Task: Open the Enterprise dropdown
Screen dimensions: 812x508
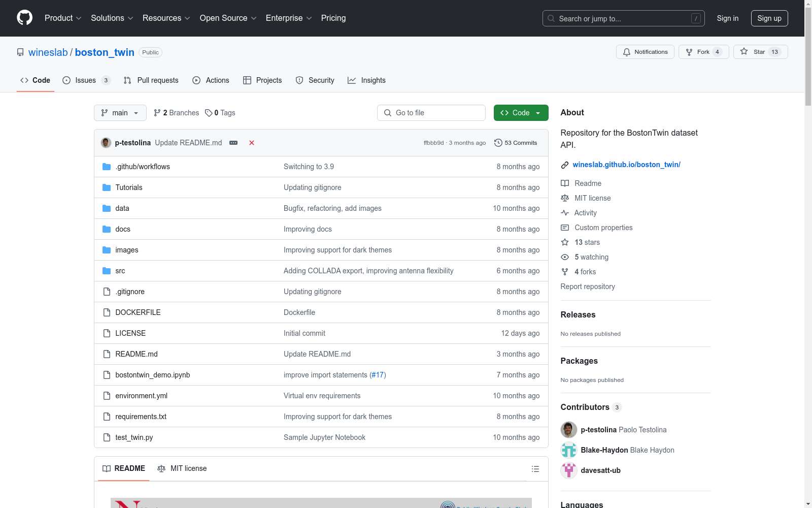Action: click(289, 18)
